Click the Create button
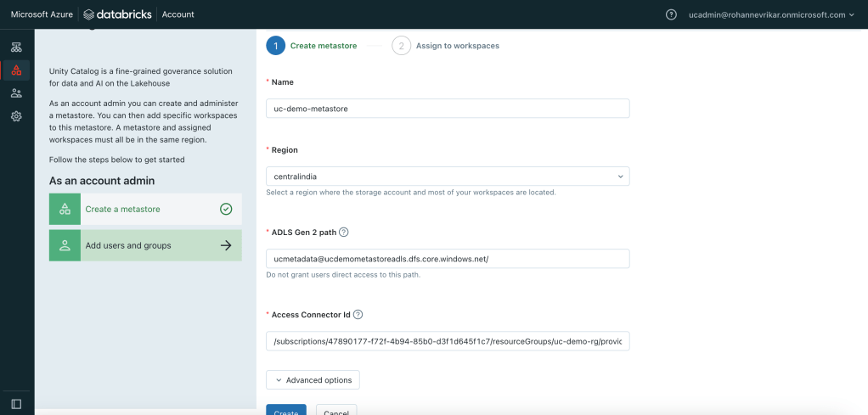The image size is (868, 415). [x=285, y=411]
